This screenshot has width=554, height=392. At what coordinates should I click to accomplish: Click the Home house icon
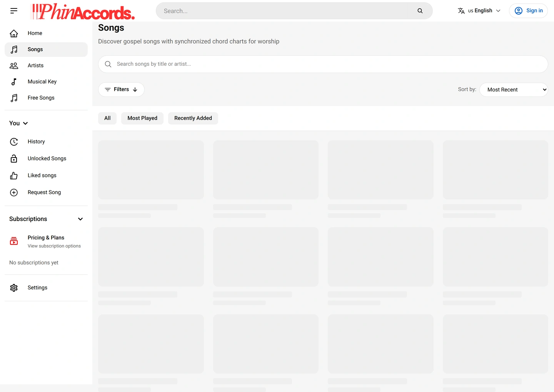pyautogui.click(x=14, y=33)
